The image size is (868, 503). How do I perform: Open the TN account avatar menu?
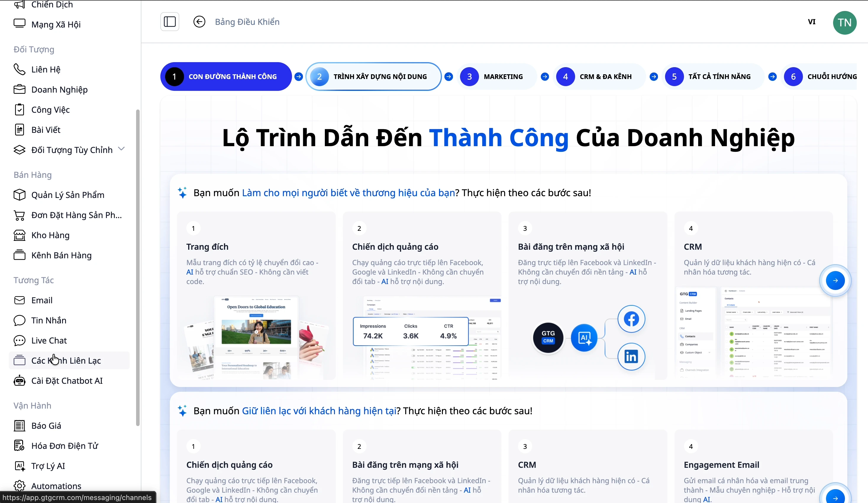(x=845, y=23)
